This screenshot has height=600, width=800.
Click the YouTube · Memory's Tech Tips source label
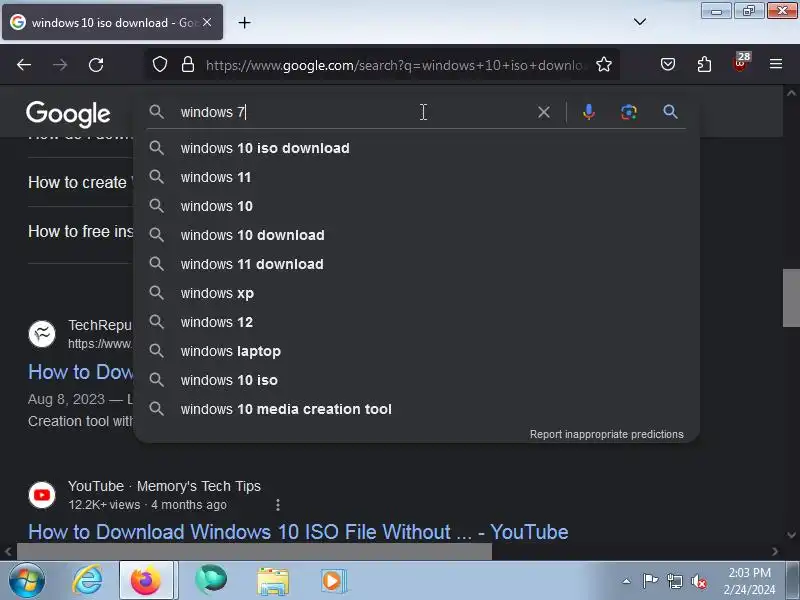tap(164, 486)
